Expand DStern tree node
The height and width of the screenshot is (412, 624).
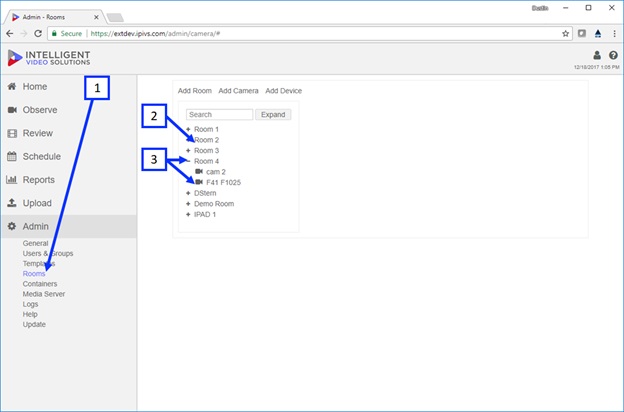tap(188, 193)
